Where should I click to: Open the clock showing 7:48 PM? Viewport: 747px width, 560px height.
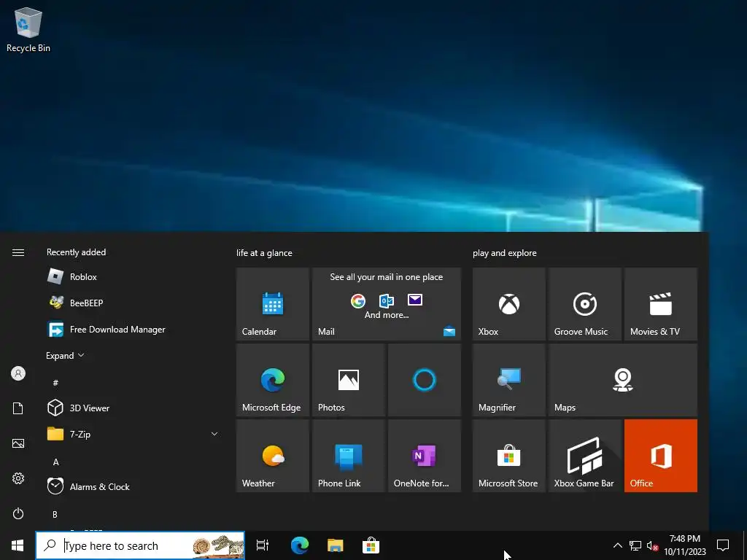click(x=685, y=545)
